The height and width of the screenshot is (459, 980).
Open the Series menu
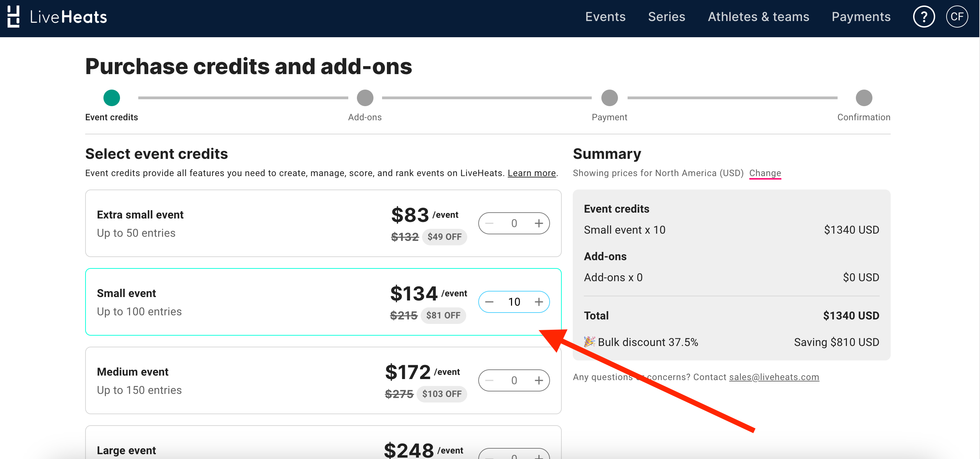click(x=667, y=17)
